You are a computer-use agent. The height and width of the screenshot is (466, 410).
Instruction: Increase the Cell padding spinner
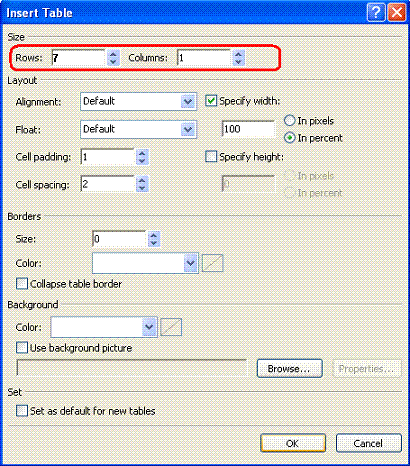tap(142, 153)
